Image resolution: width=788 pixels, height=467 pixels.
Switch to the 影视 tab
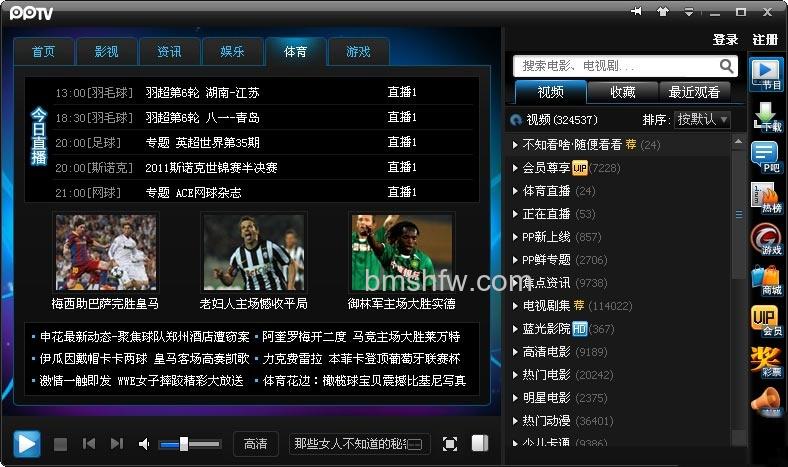click(107, 51)
